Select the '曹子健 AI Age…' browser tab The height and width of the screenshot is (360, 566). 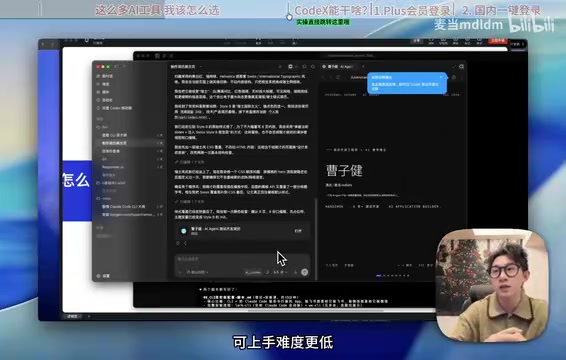tap(339, 67)
